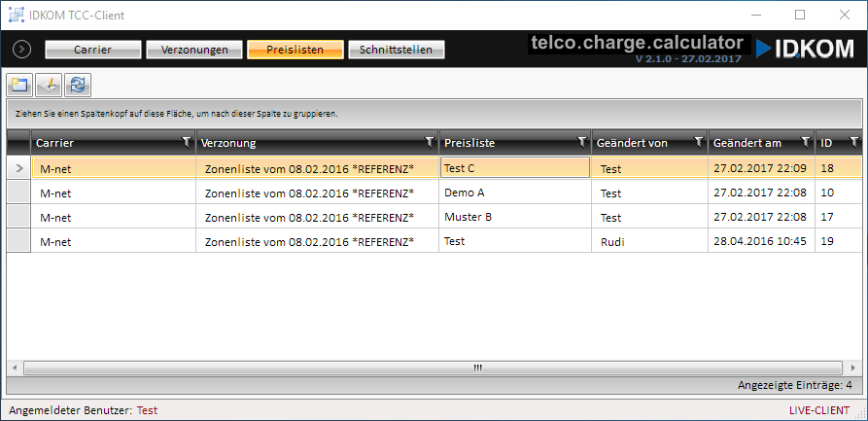Click the ID value 10
Image resolution: width=868 pixels, height=421 pixels.
(827, 193)
